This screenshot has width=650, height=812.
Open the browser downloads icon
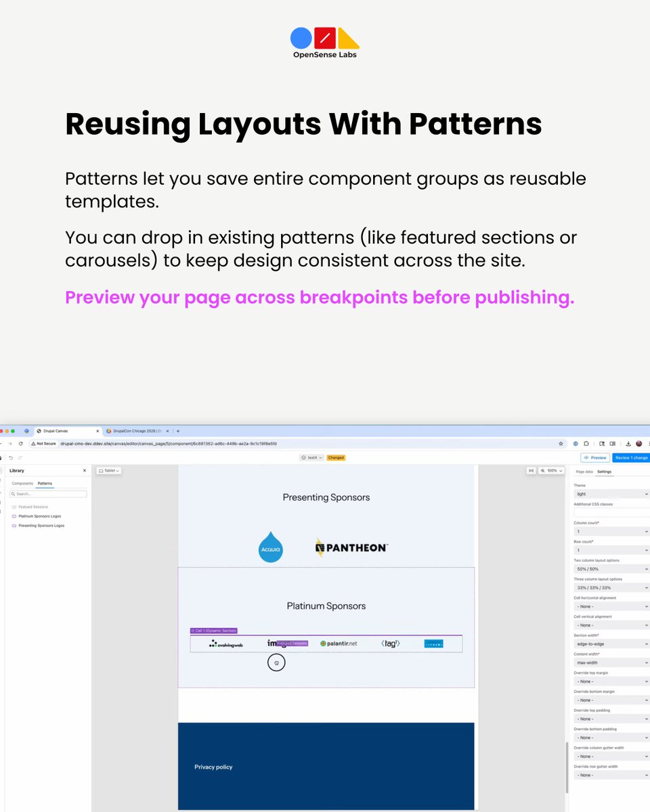click(628, 444)
